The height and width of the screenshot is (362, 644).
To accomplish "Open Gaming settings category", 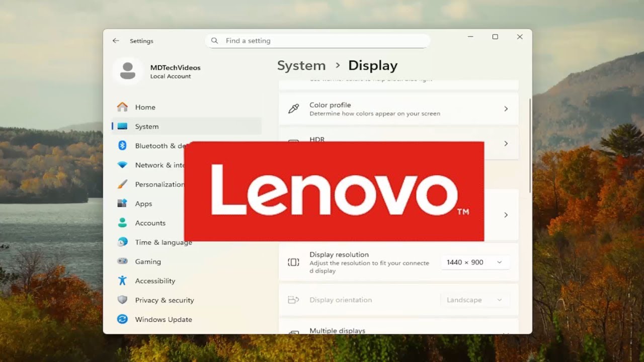I will (186, 261).
